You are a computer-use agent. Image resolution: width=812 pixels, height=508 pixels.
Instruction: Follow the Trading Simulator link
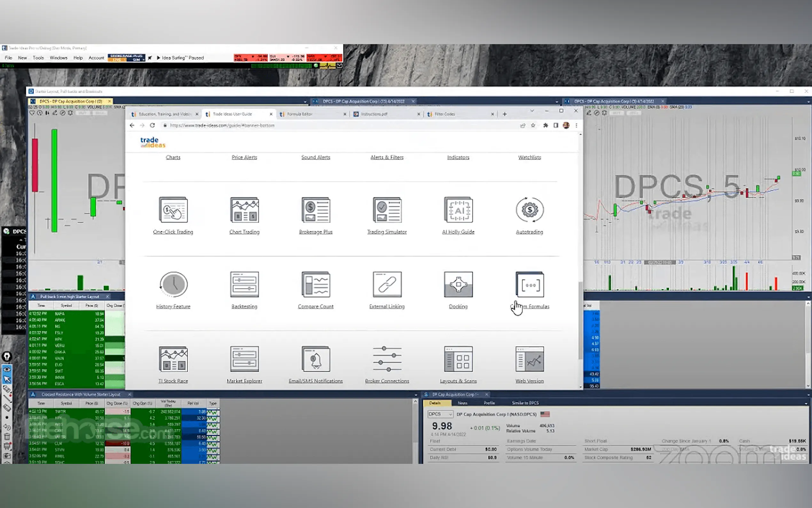click(387, 232)
